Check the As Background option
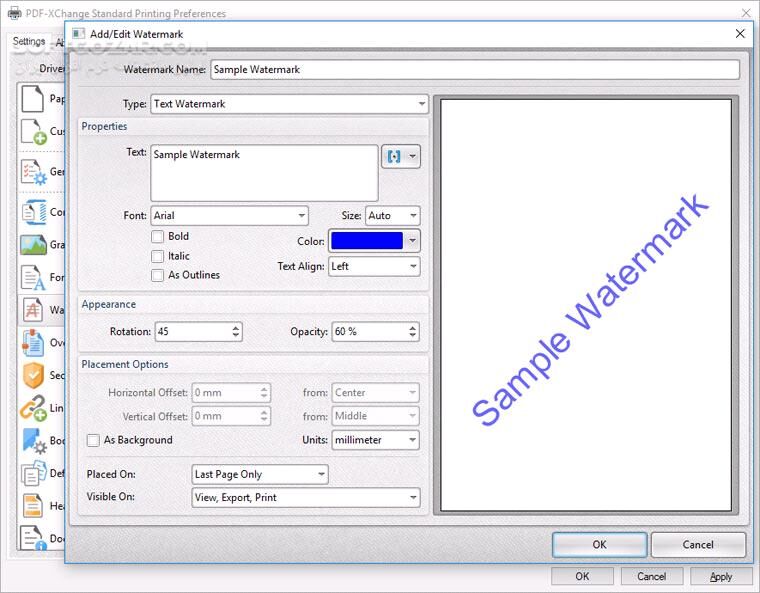The height and width of the screenshot is (593, 760). point(94,440)
